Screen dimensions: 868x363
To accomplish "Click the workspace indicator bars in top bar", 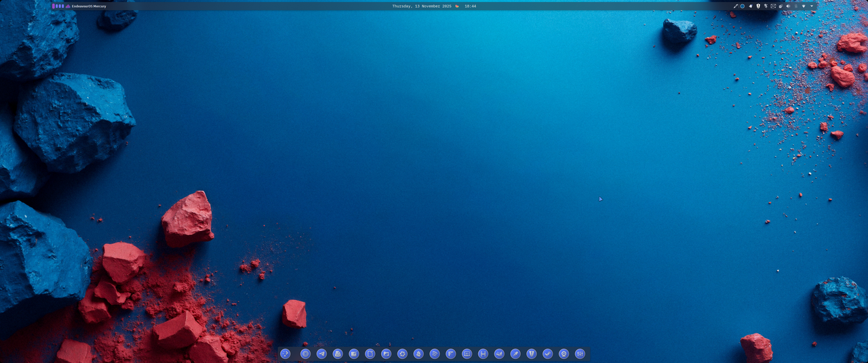I will tap(58, 6).
